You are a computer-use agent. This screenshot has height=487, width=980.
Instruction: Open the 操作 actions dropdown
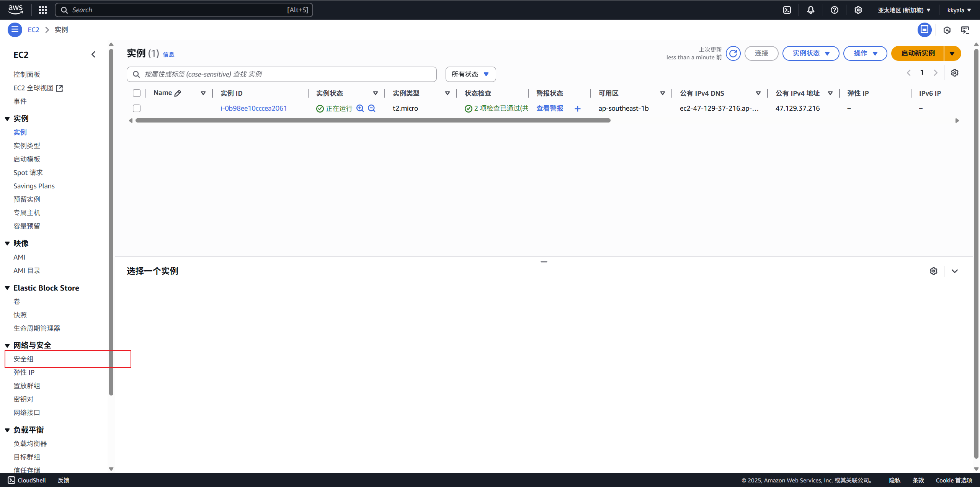tap(865, 53)
